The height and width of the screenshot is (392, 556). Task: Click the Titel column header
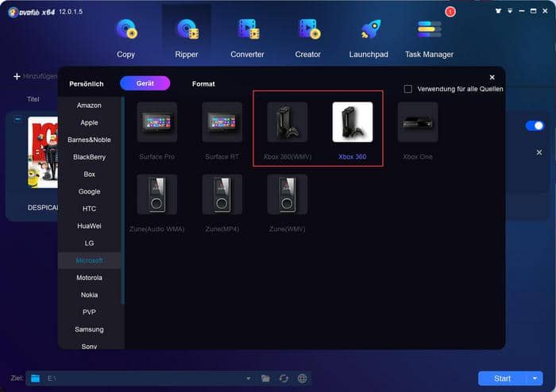(x=33, y=99)
